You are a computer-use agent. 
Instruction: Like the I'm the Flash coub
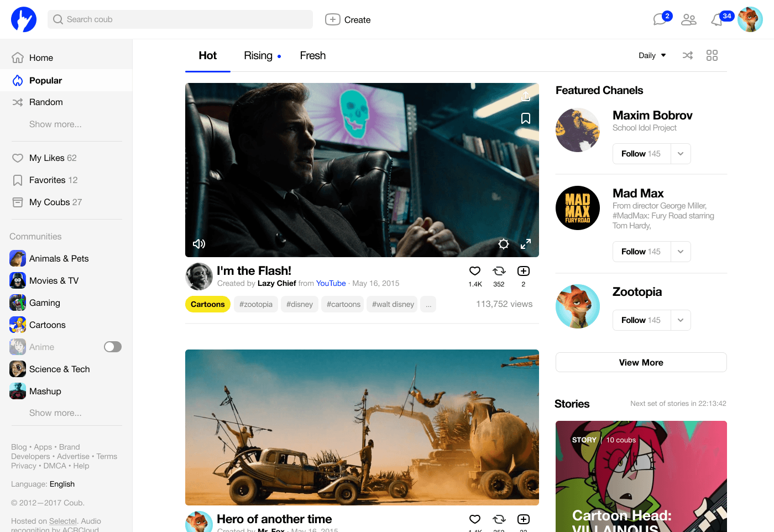point(475,271)
